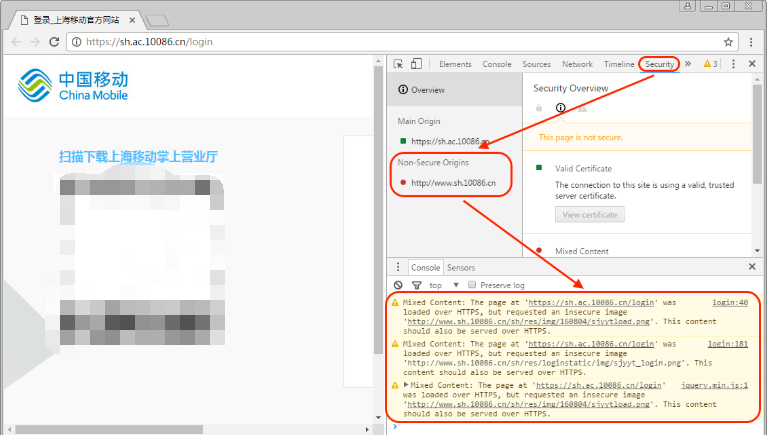The image size is (767, 435).
Task: Open the Sources tab
Action: pyautogui.click(x=537, y=64)
